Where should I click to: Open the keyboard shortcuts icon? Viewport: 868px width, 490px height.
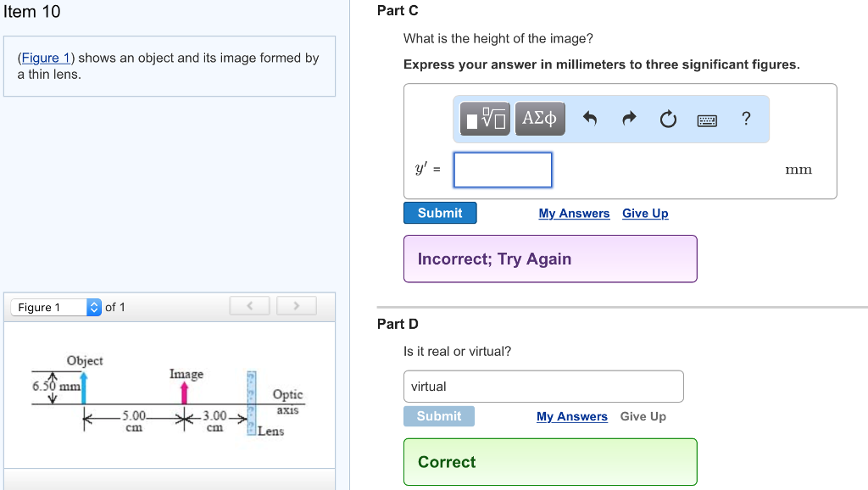706,119
